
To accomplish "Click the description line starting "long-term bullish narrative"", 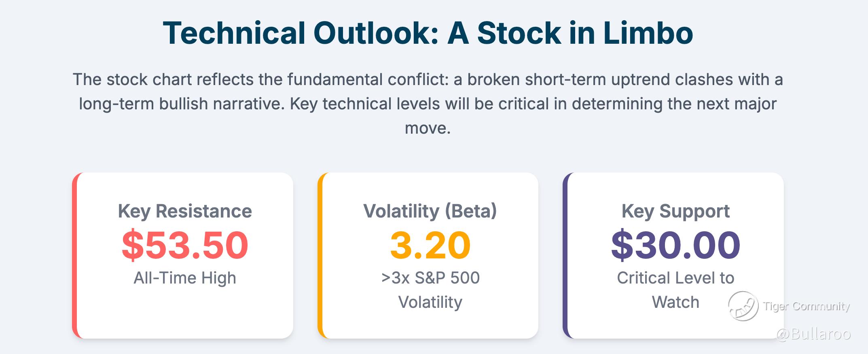I will coord(428,104).
